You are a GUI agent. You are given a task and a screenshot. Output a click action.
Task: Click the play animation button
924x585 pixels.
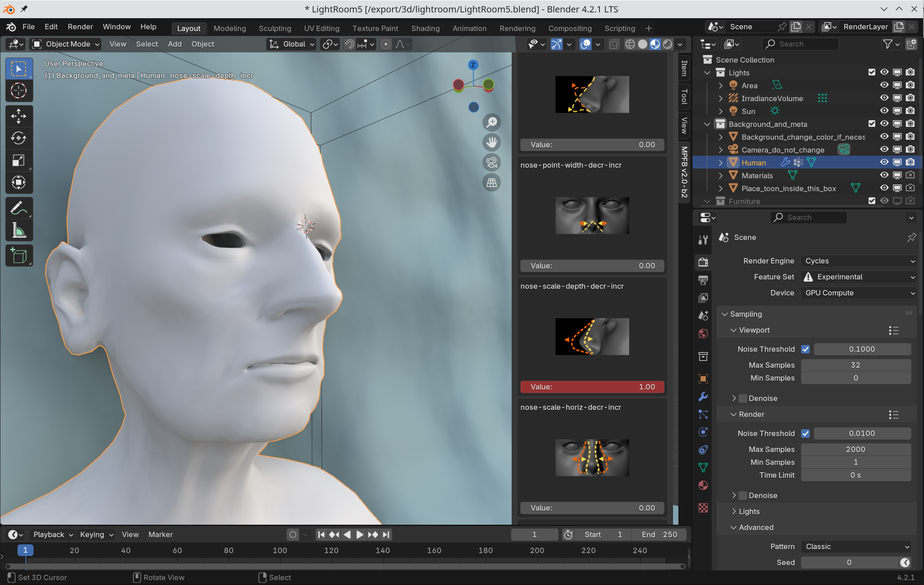pos(360,534)
